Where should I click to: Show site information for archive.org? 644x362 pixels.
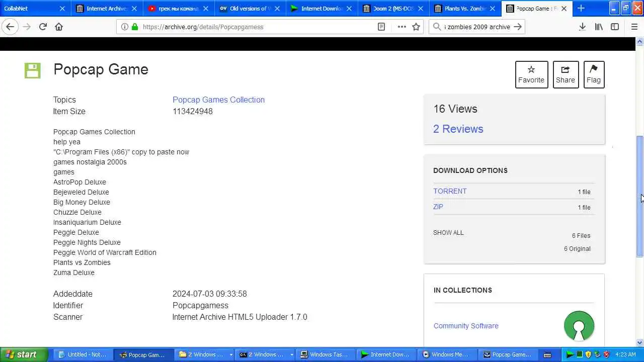pyautogui.click(x=124, y=27)
